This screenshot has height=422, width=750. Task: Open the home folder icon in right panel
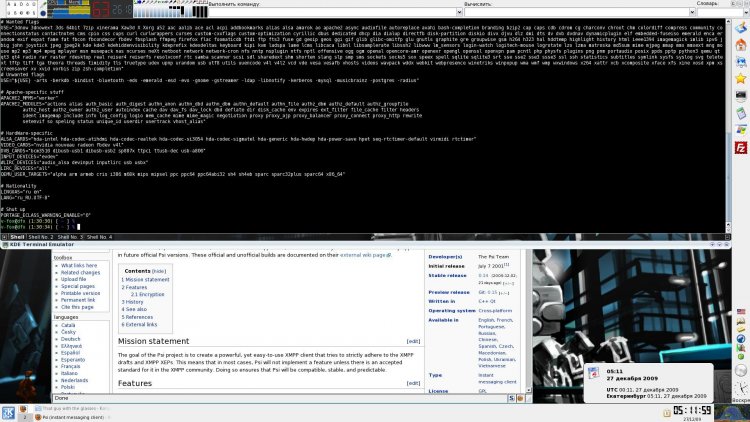click(x=741, y=45)
